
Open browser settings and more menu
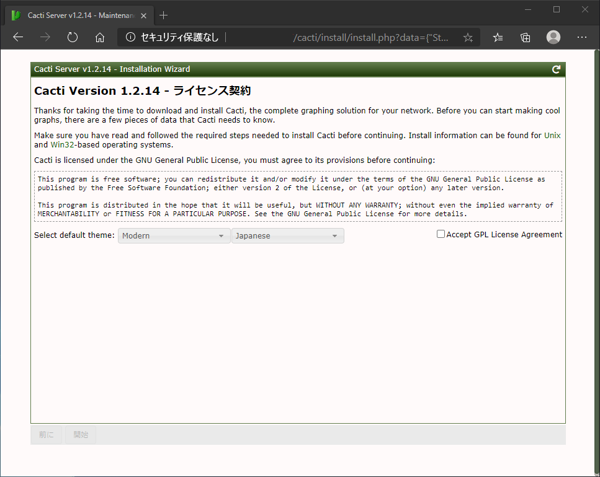pyautogui.click(x=582, y=37)
